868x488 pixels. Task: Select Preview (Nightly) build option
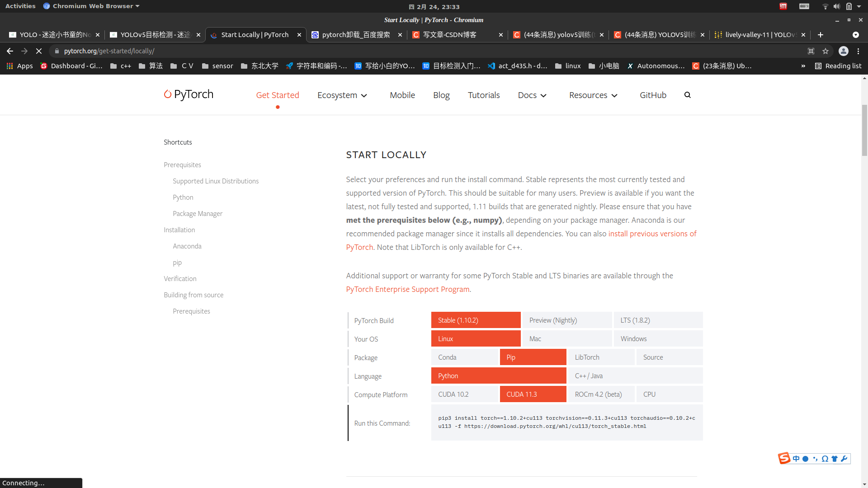point(567,320)
